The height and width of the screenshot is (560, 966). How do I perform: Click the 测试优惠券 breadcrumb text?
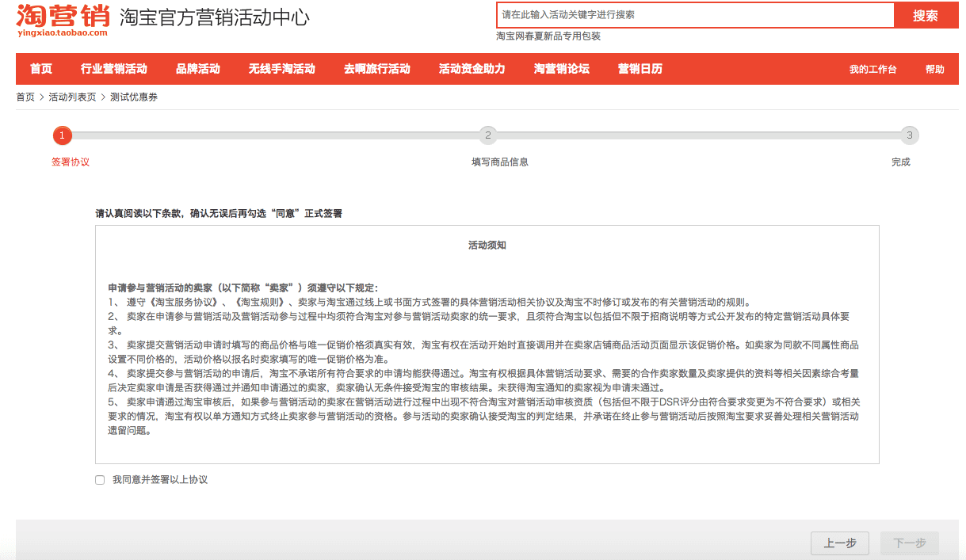click(134, 97)
